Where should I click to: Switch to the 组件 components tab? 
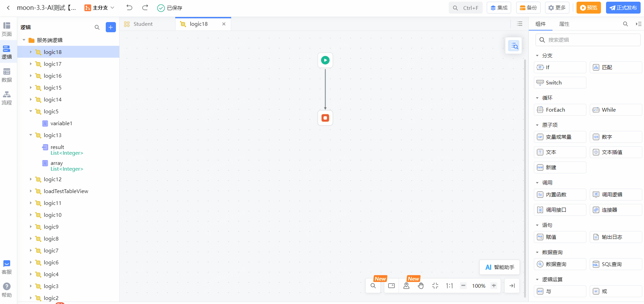541,24
